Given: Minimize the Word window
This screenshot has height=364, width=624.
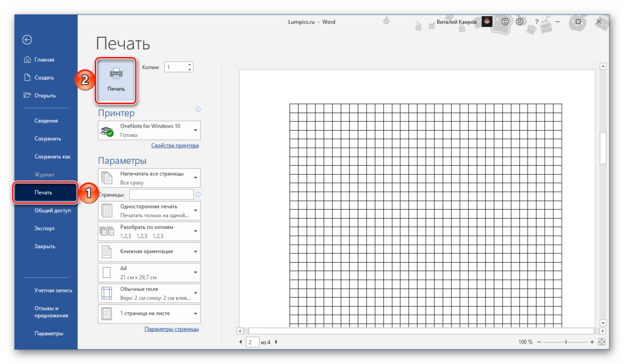Looking at the screenshot, I should coord(557,22).
